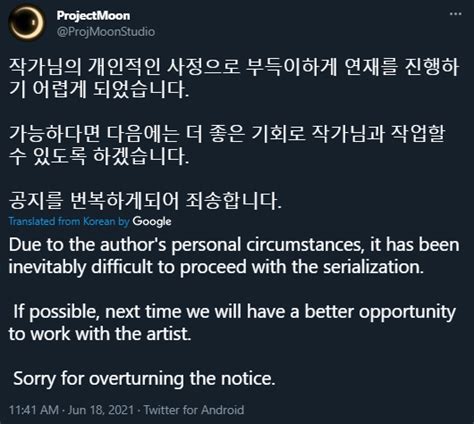
Task: Click 'Sorry for overturning the notice.' text
Action: [x=144, y=379]
